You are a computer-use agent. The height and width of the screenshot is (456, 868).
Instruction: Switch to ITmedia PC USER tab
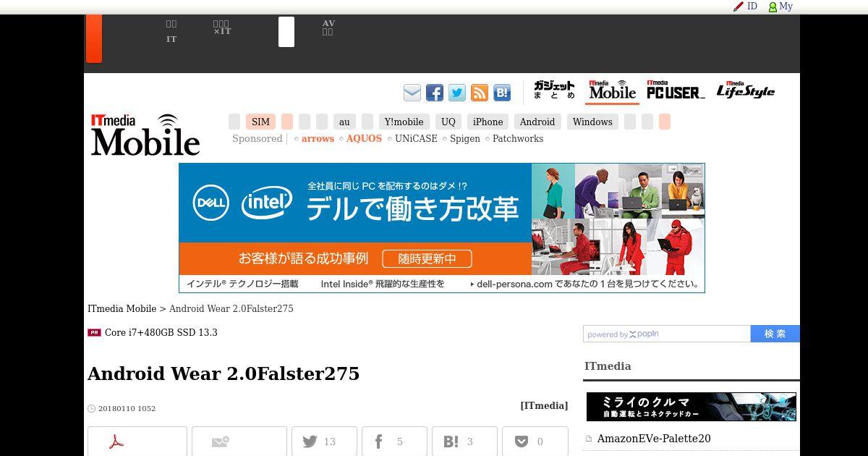676,90
